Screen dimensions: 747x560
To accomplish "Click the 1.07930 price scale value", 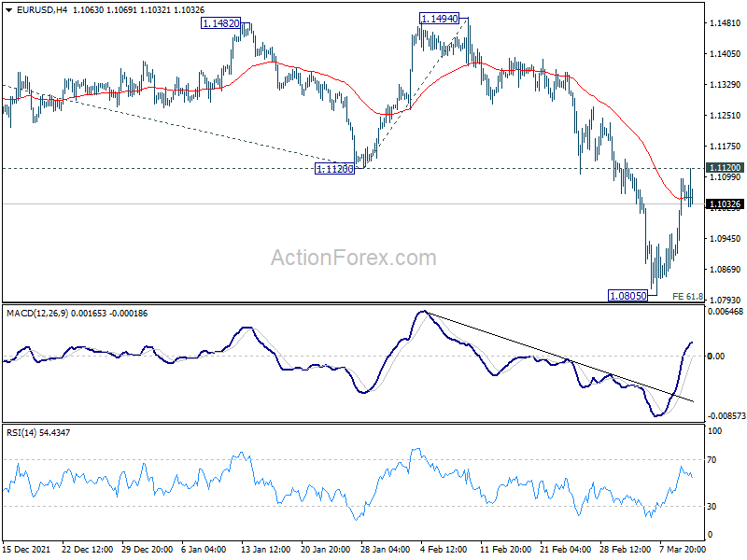I will pos(726,300).
